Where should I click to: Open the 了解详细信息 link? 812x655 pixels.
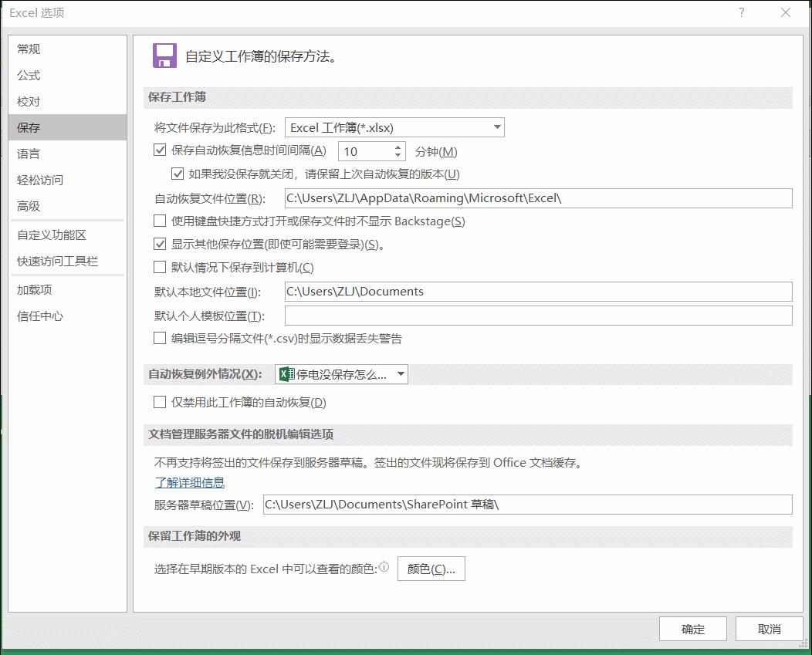click(x=190, y=483)
